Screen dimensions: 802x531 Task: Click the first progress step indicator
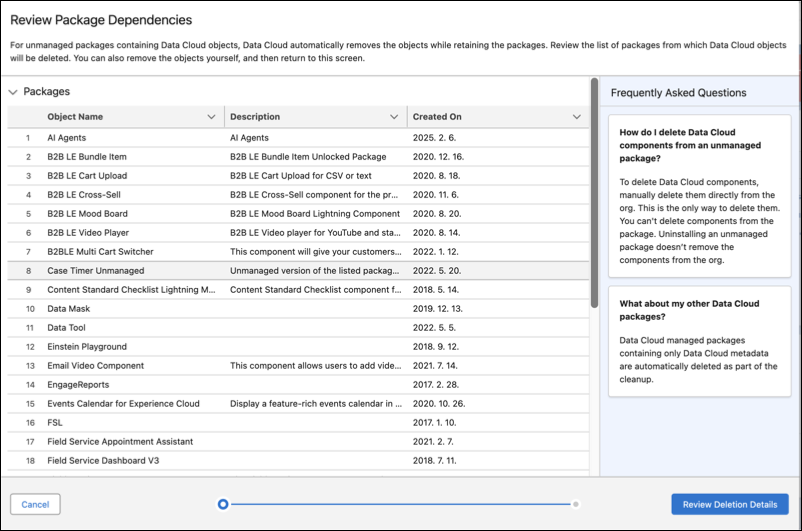click(223, 504)
